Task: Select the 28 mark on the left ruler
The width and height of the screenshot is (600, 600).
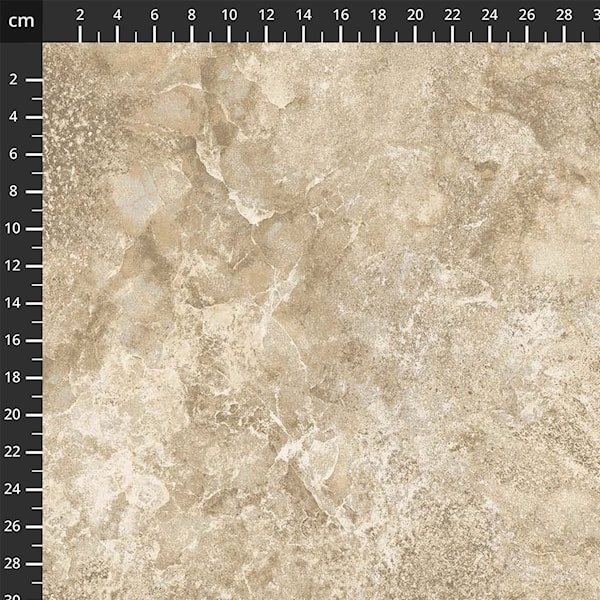Action: (x=15, y=564)
